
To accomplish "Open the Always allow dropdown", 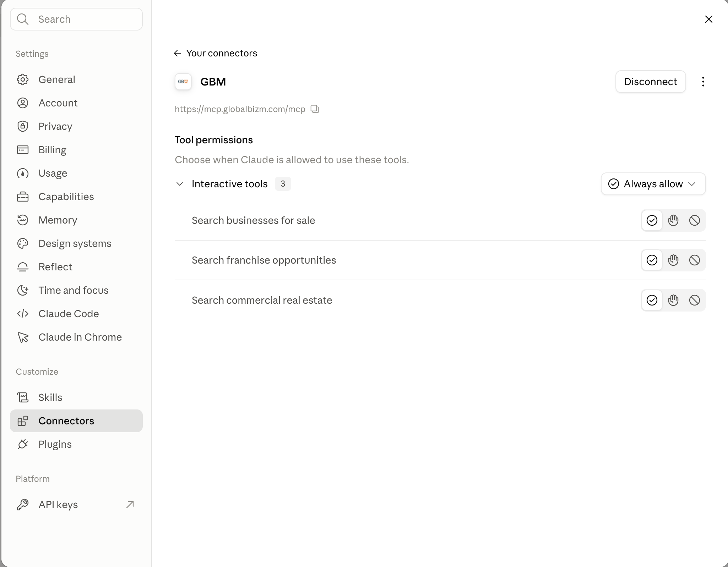I will click(653, 184).
